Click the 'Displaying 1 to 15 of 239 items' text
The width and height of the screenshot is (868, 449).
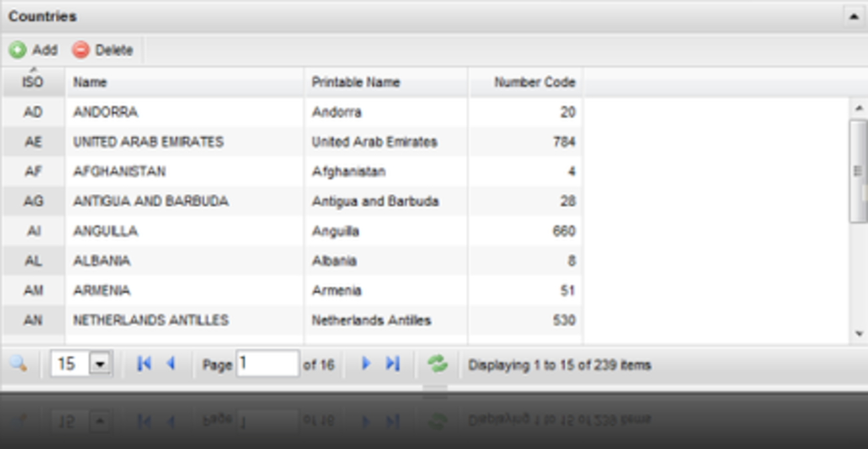[560, 365]
